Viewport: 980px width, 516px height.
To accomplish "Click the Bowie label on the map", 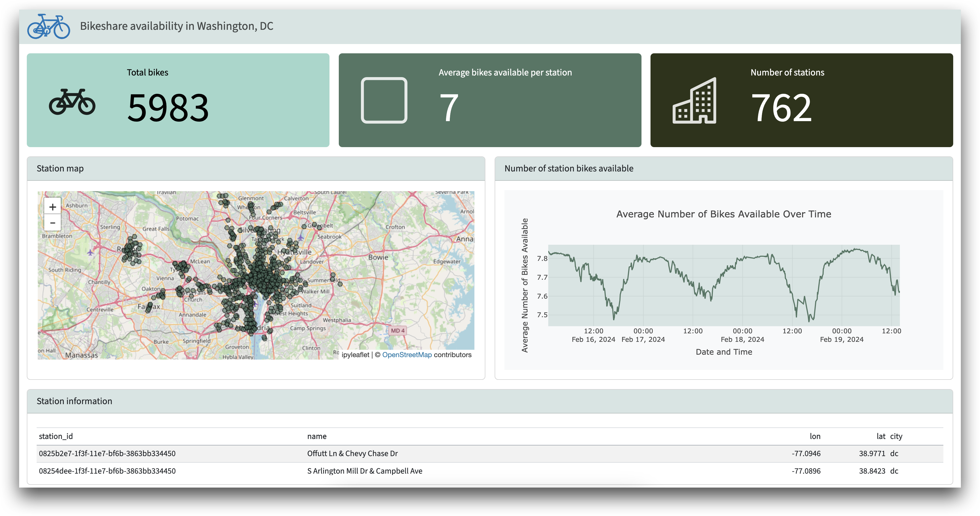I will (378, 257).
